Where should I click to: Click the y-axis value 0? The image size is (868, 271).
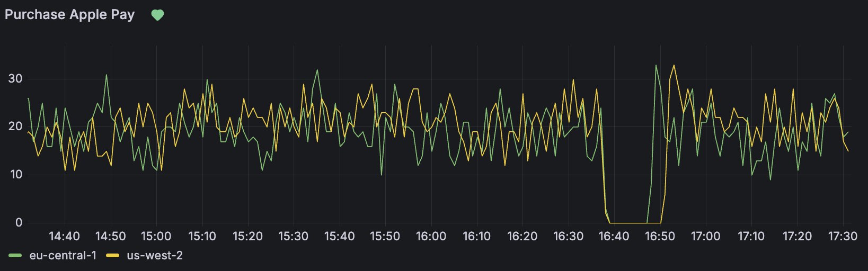click(x=19, y=223)
